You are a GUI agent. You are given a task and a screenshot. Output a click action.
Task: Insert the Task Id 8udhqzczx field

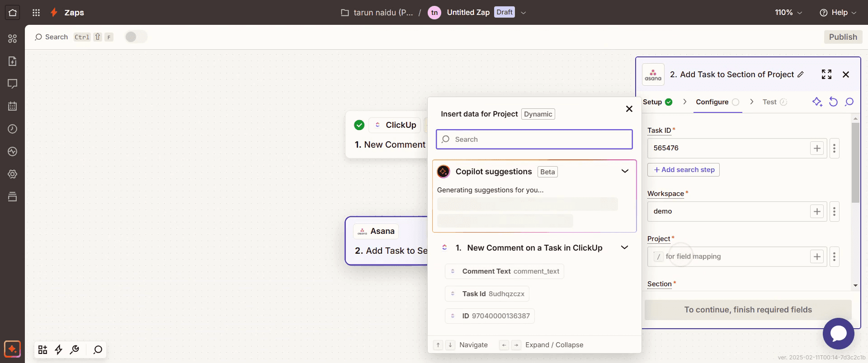487,294
